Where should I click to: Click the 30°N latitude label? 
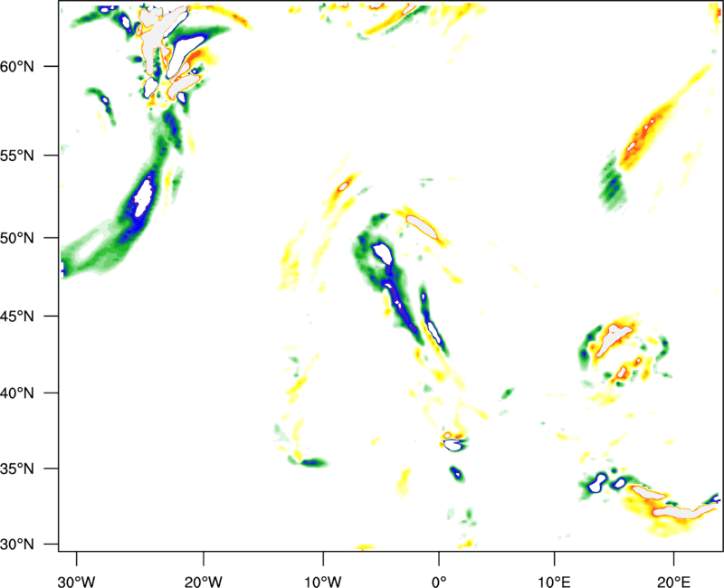point(17,545)
